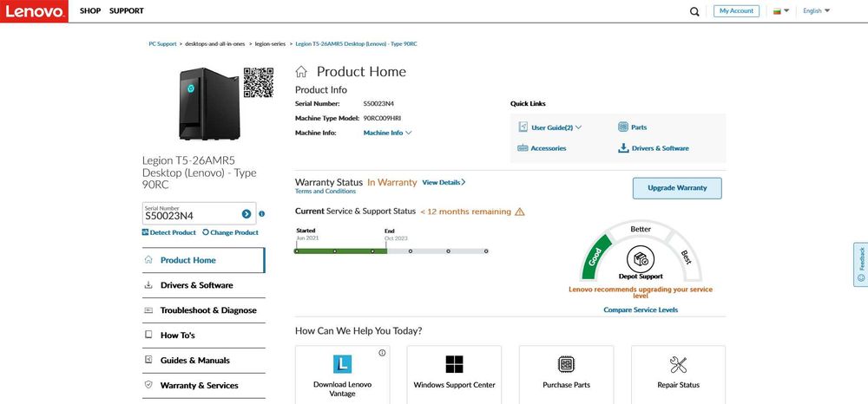Screen dimensions: 868x404
Task: Expand the User Guide(2) dropdown
Action: 556,127
